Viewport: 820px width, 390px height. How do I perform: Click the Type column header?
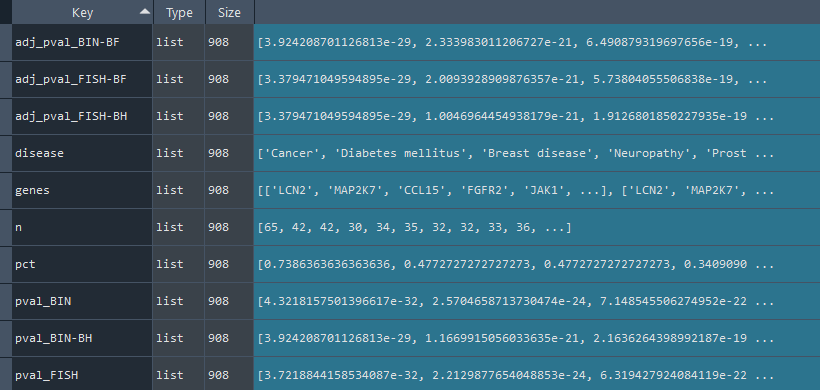click(179, 13)
